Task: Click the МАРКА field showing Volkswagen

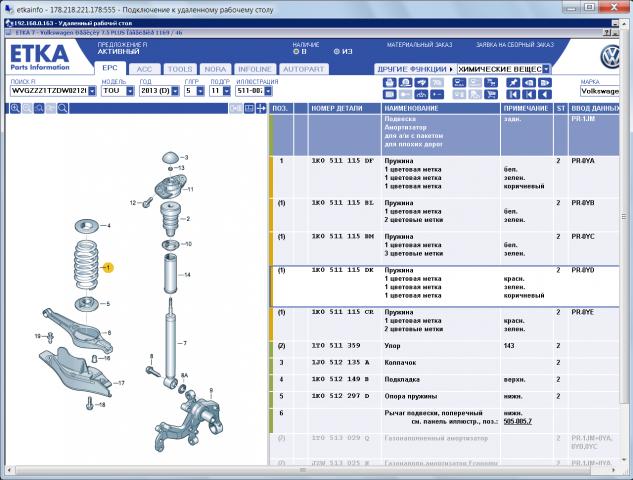Action: pos(599,91)
